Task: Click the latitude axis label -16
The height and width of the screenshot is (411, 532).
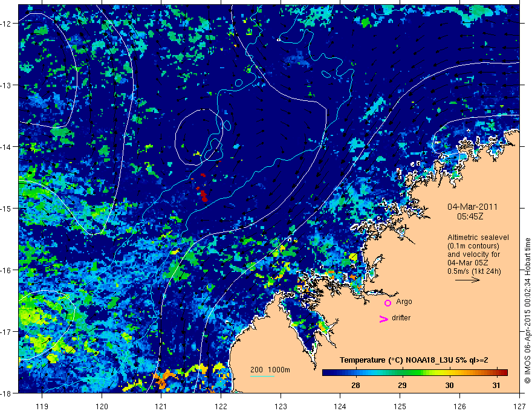Action: [7, 270]
